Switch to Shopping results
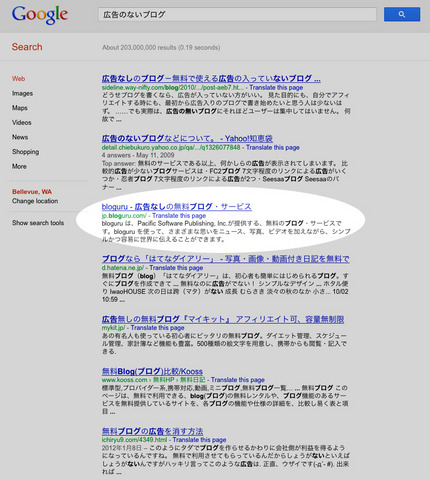The width and height of the screenshot is (430, 479). tap(26, 152)
